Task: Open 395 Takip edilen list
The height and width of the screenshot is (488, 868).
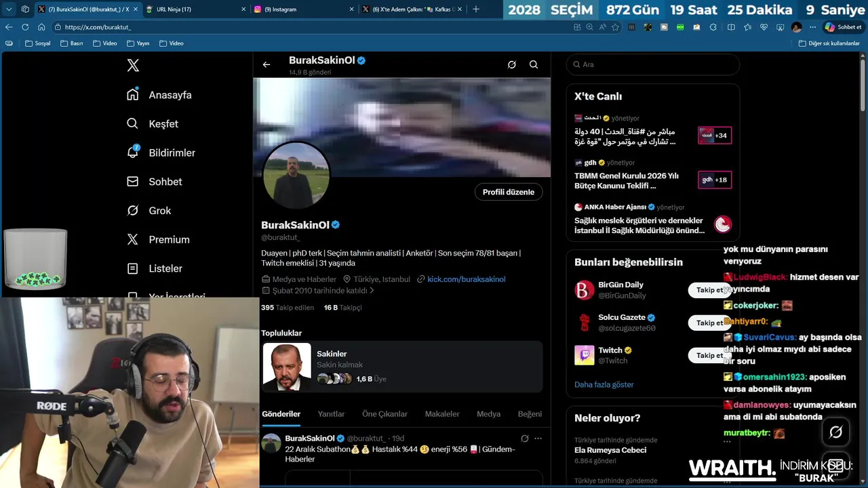Action: (288, 308)
